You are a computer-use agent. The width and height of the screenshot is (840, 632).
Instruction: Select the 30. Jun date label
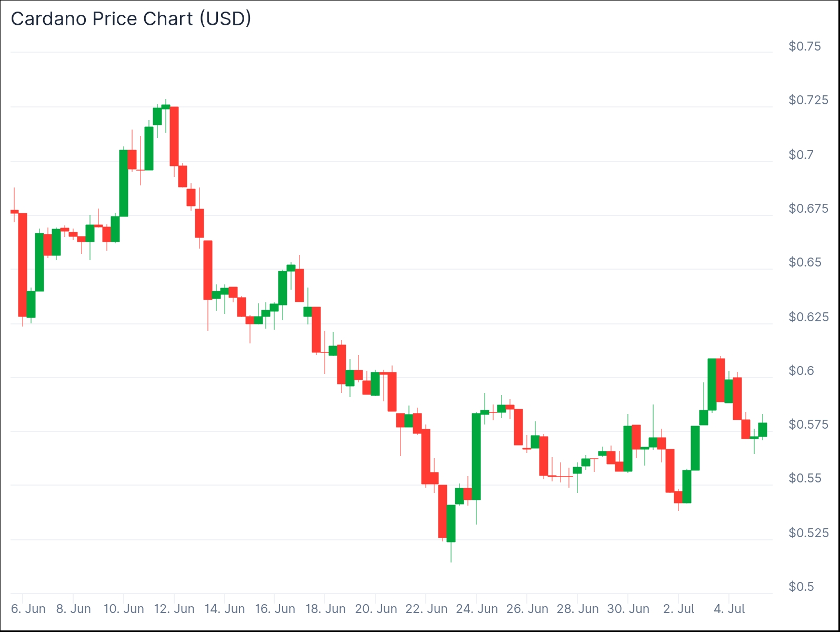pyautogui.click(x=628, y=609)
